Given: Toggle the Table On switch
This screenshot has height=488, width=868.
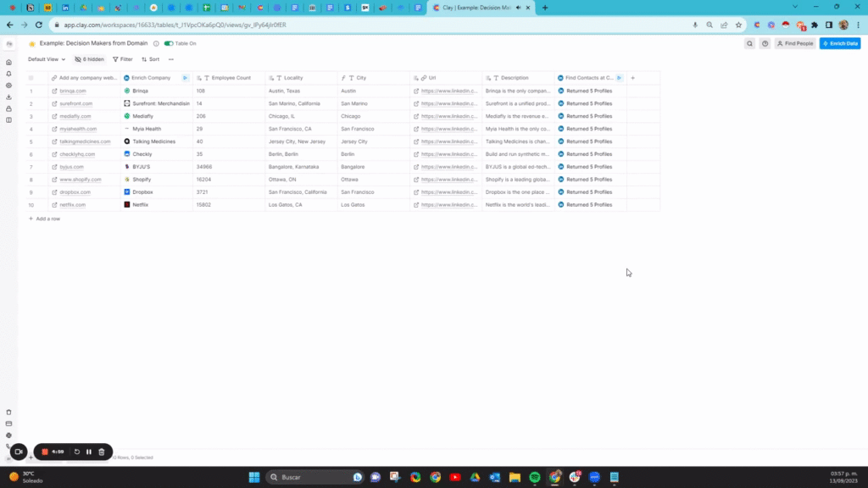Looking at the screenshot, I should click(x=169, y=43).
